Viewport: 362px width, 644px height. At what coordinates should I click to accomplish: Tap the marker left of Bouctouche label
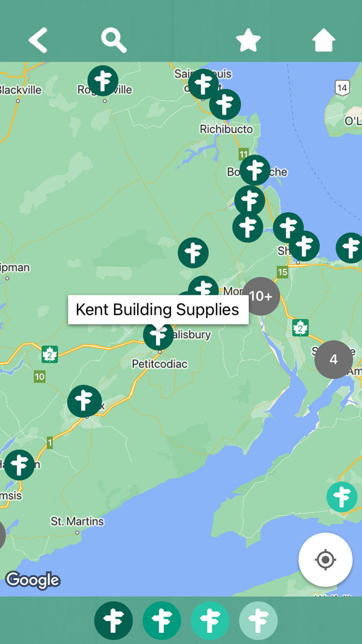pos(255,170)
